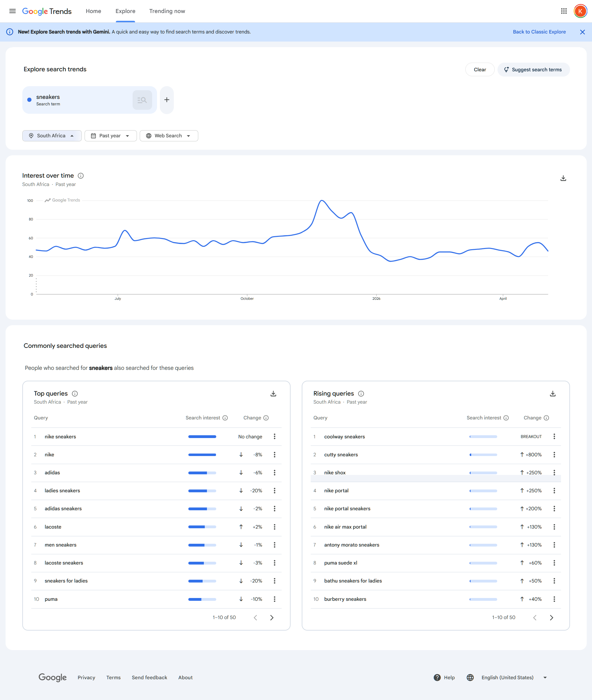
Task: Open more options for coolway sneakers row
Action: [554, 436]
